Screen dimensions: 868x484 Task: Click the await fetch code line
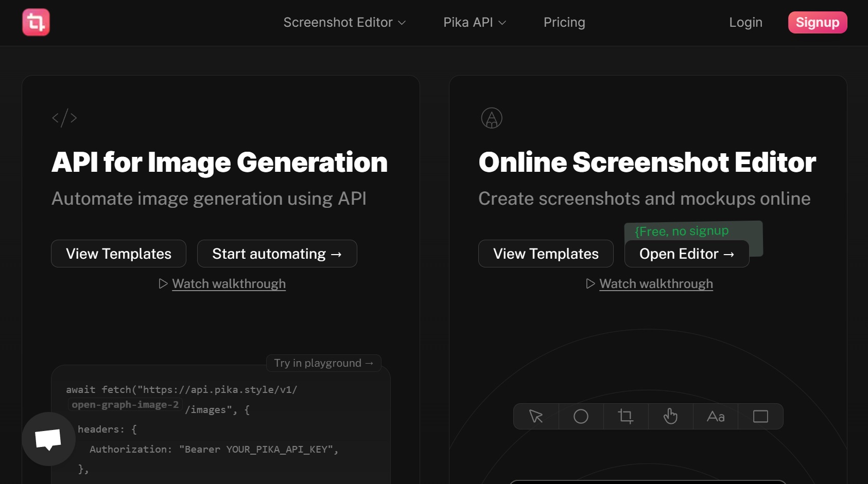pyautogui.click(x=182, y=389)
